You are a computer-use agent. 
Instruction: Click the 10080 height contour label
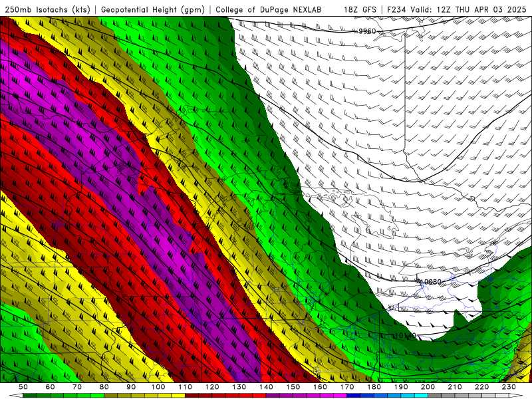pos(430,281)
